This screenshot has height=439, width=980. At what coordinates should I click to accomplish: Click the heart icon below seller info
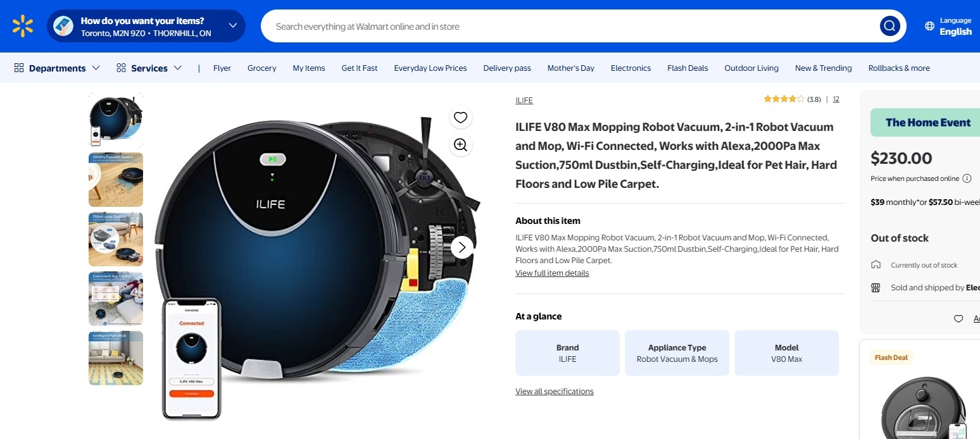(958, 319)
